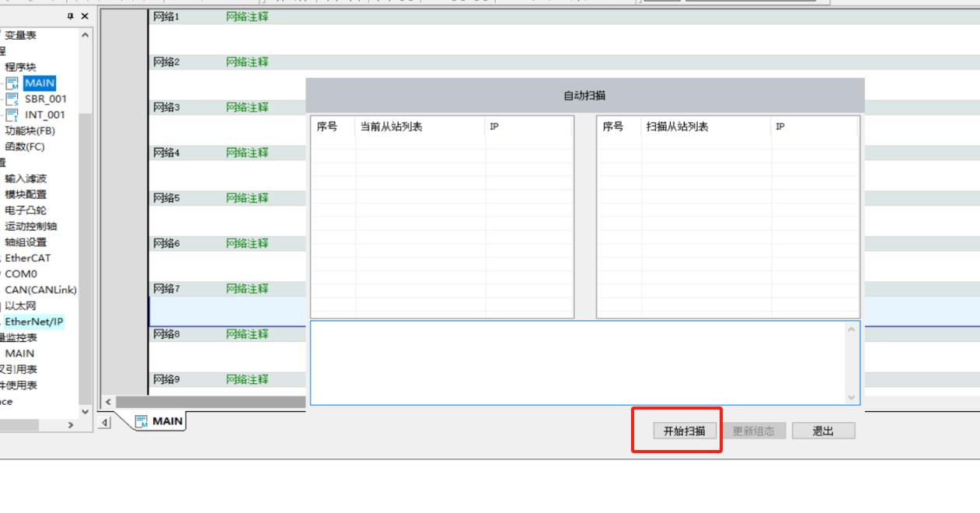Click 网络5 label in ladder editor
980x513 pixels.
(x=166, y=198)
